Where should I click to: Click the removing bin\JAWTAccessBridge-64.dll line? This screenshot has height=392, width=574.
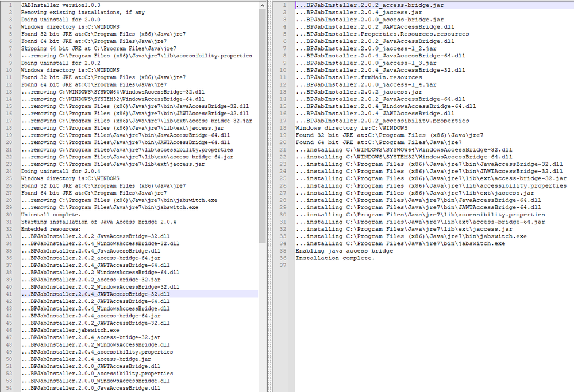coord(126,142)
